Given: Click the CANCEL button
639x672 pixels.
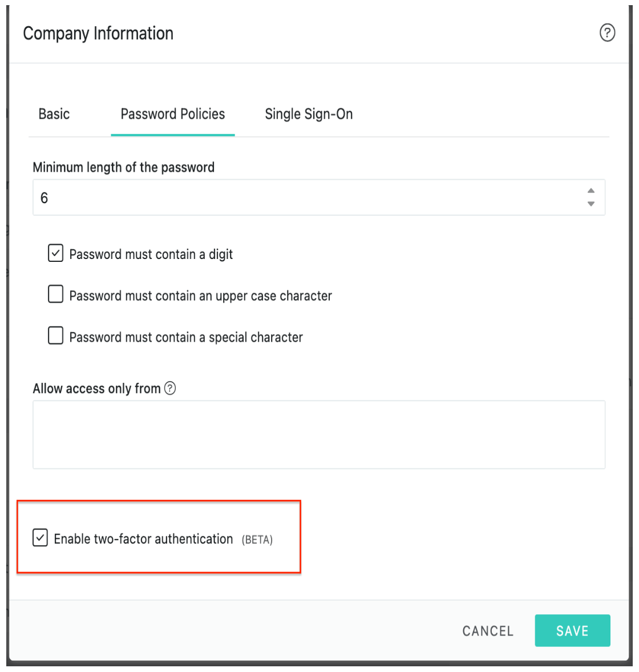Looking at the screenshot, I should pos(488,631).
